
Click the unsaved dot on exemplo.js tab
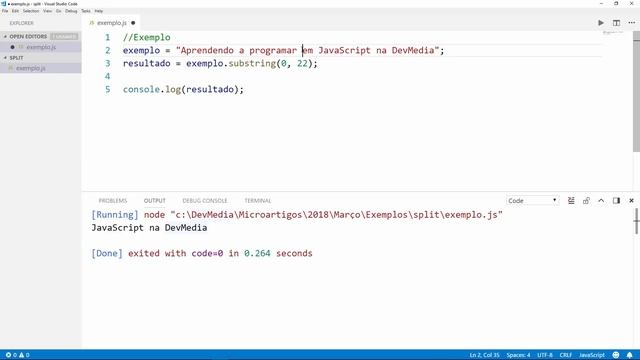click(x=133, y=23)
